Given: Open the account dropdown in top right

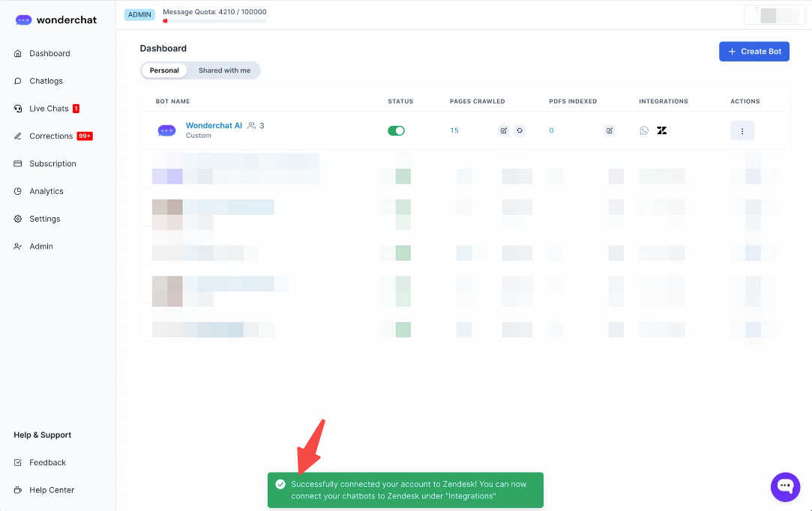Looking at the screenshot, I should click(x=774, y=15).
